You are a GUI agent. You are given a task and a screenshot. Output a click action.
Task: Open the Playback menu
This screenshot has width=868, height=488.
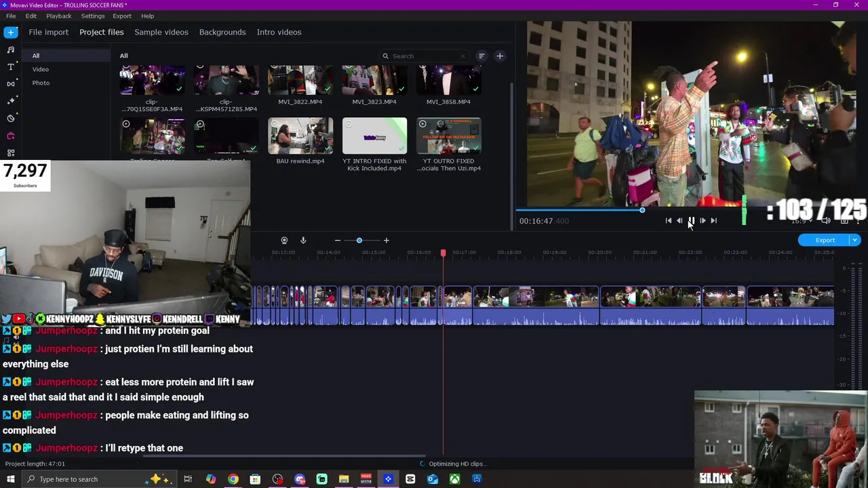tap(59, 16)
